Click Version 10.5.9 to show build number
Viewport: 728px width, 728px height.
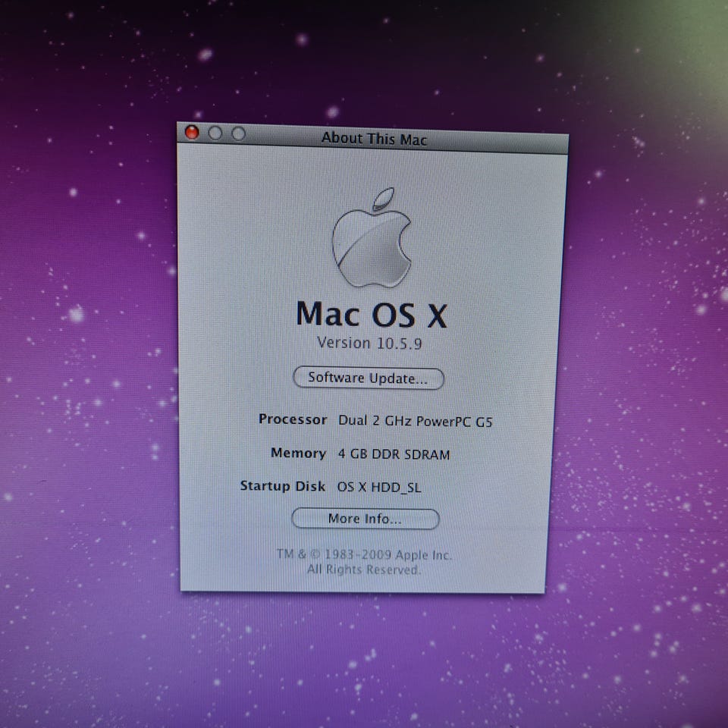369,343
